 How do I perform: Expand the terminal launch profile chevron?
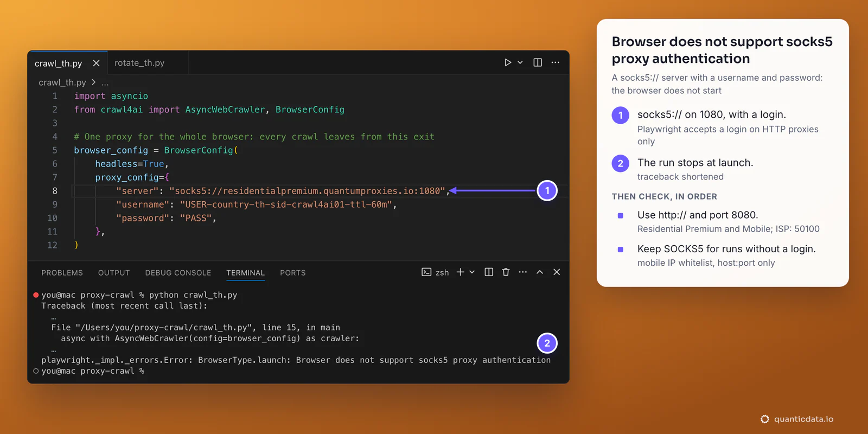(472, 272)
